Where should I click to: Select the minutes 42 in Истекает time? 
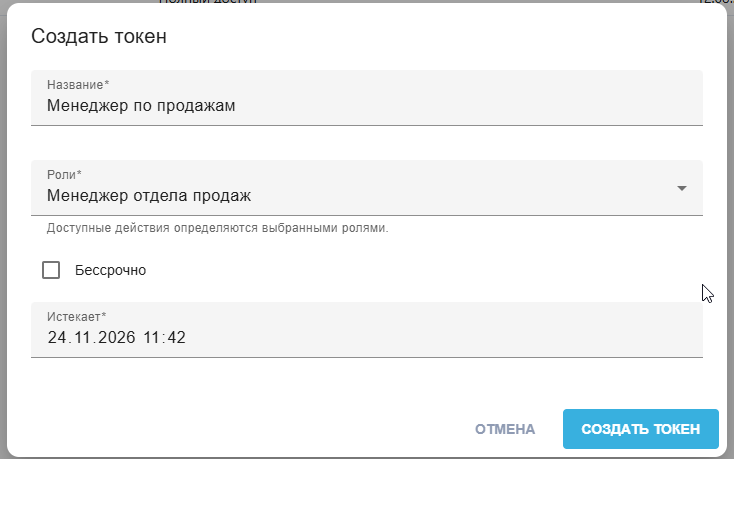coord(176,337)
